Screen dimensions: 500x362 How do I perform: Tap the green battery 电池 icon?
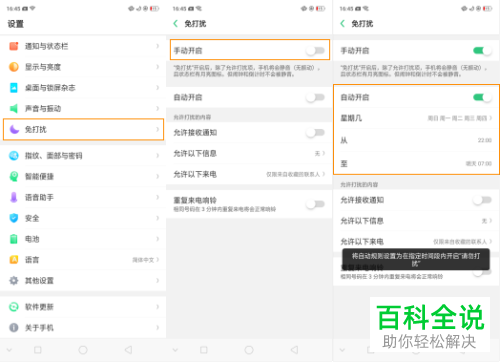click(x=14, y=239)
